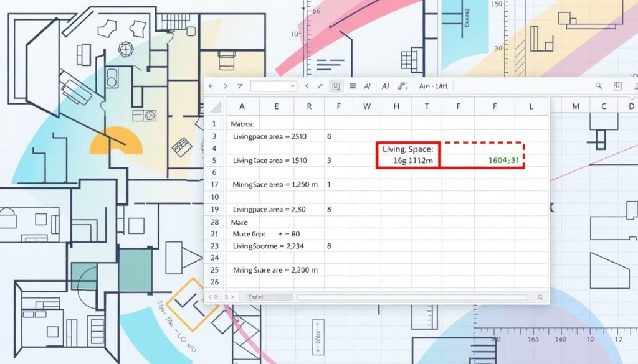
Task: Select row 5 header
Action: pyautogui.click(x=214, y=161)
